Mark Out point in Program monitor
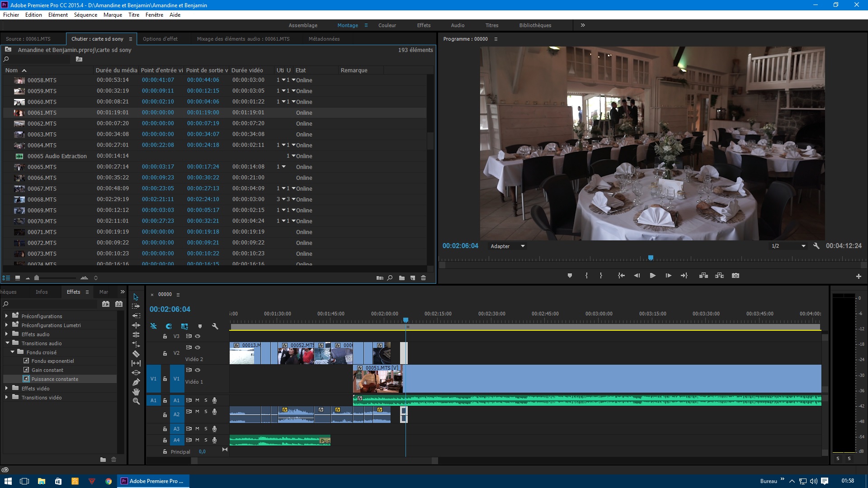Screen dimensions: 868x488 601,276
